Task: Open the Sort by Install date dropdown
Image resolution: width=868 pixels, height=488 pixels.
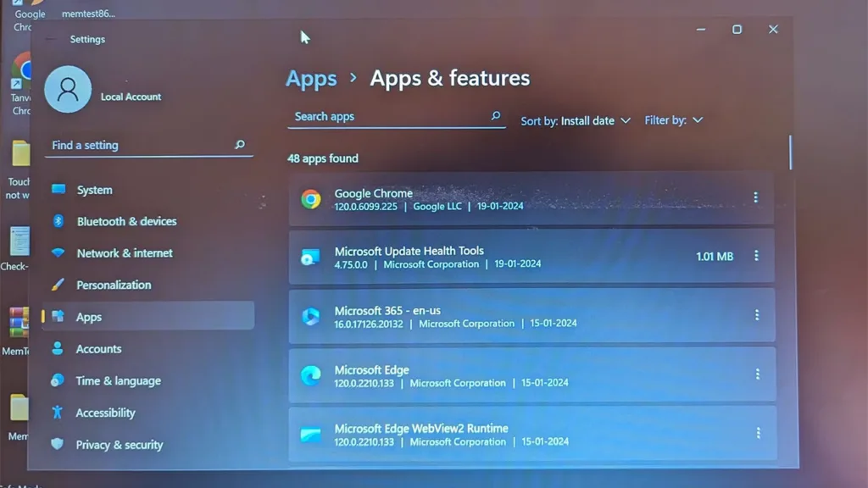Action: click(x=576, y=120)
